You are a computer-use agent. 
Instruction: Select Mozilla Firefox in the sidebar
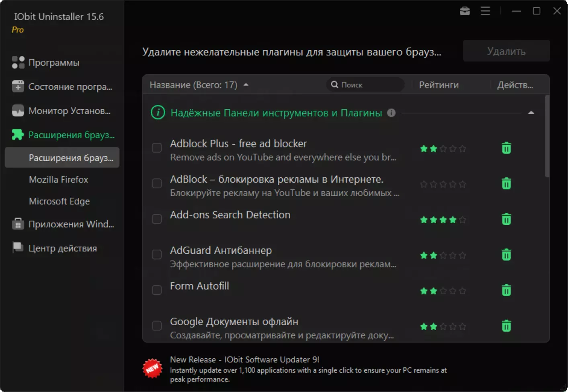[x=59, y=180]
